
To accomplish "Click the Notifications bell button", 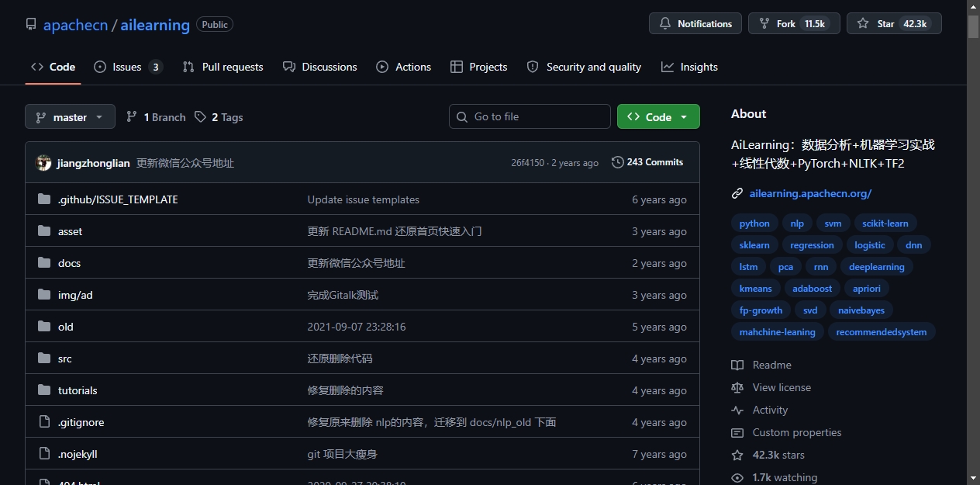I will 695,24.
